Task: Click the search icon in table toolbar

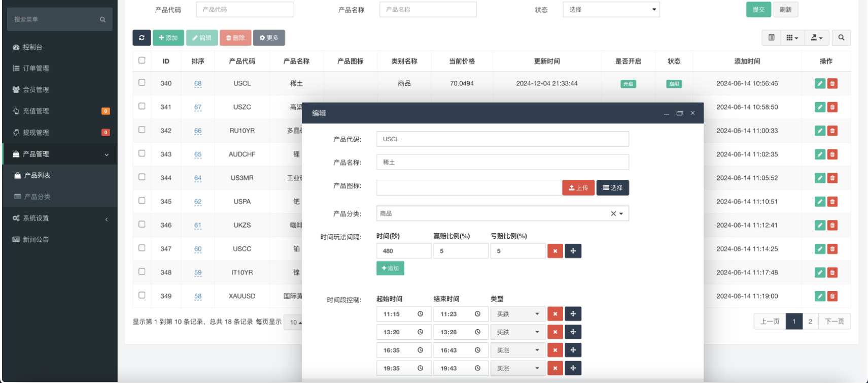Action: tap(841, 38)
